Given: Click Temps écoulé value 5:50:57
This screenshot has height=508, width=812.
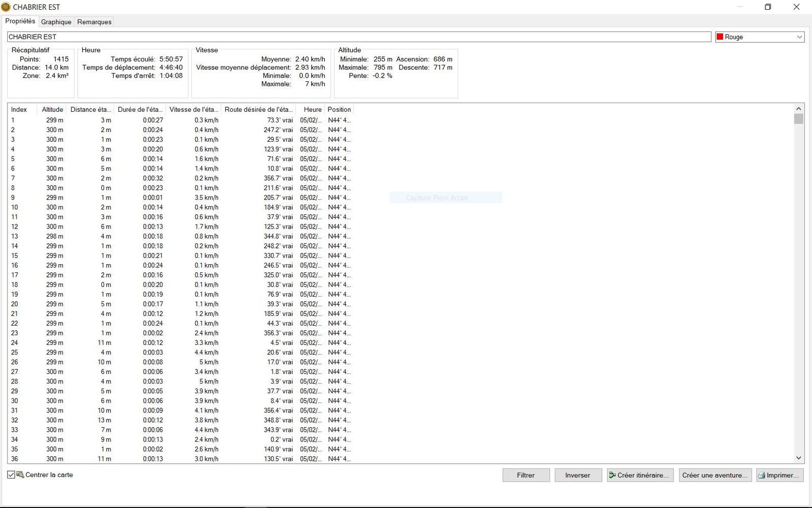Looking at the screenshot, I should tap(171, 59).
